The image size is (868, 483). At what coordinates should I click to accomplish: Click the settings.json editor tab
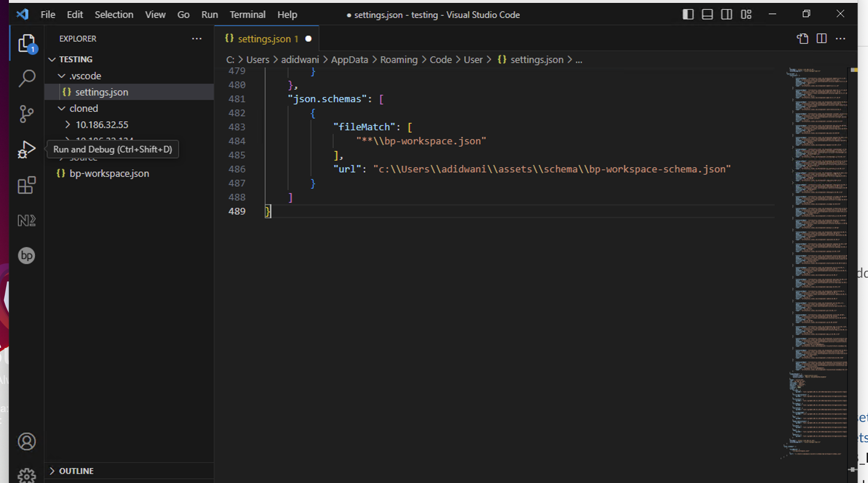(265, 38)
